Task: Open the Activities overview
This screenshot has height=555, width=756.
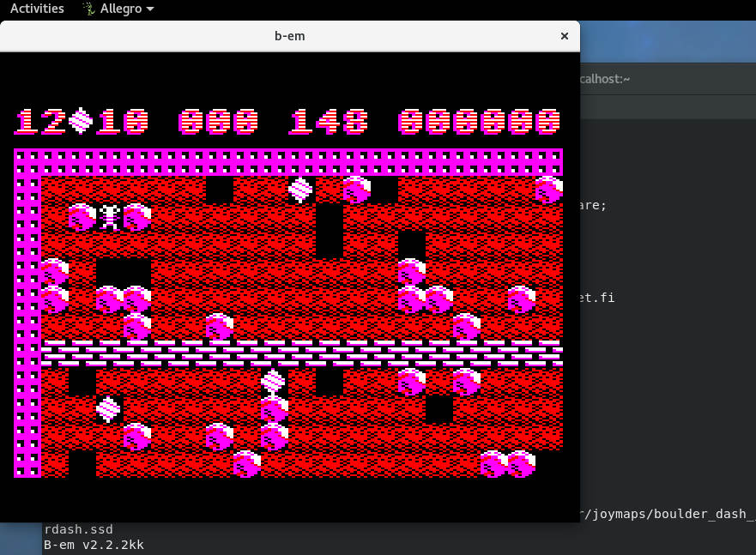Action: 36,9
